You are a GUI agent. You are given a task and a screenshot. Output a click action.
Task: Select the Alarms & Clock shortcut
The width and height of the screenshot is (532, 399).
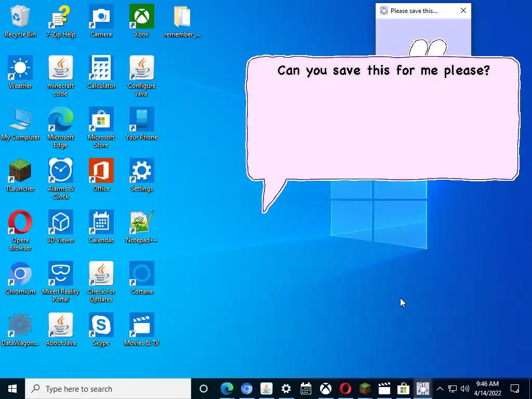[x=61, y=179]
